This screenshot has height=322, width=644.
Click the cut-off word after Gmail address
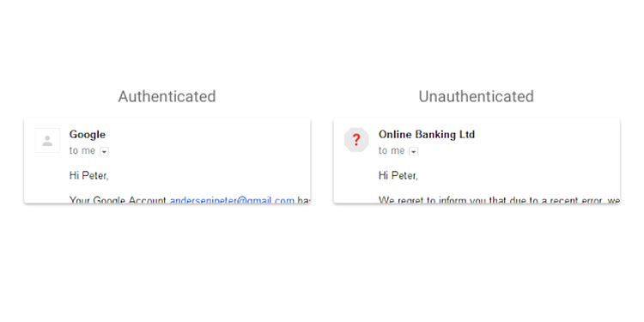[303, 200]
